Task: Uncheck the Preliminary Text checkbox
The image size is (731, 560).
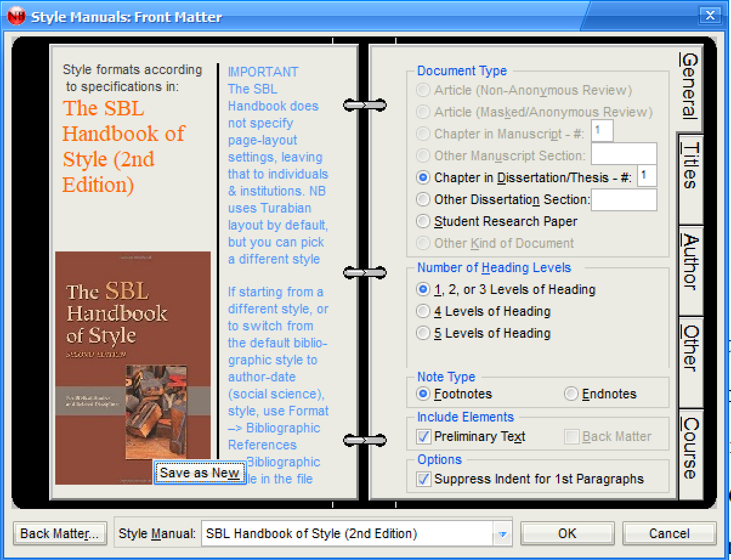Action: pos(424,437)
